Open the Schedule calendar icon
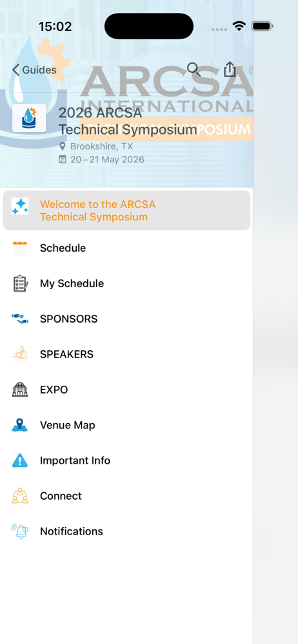298x644 pixels. (x=20, y=248)
